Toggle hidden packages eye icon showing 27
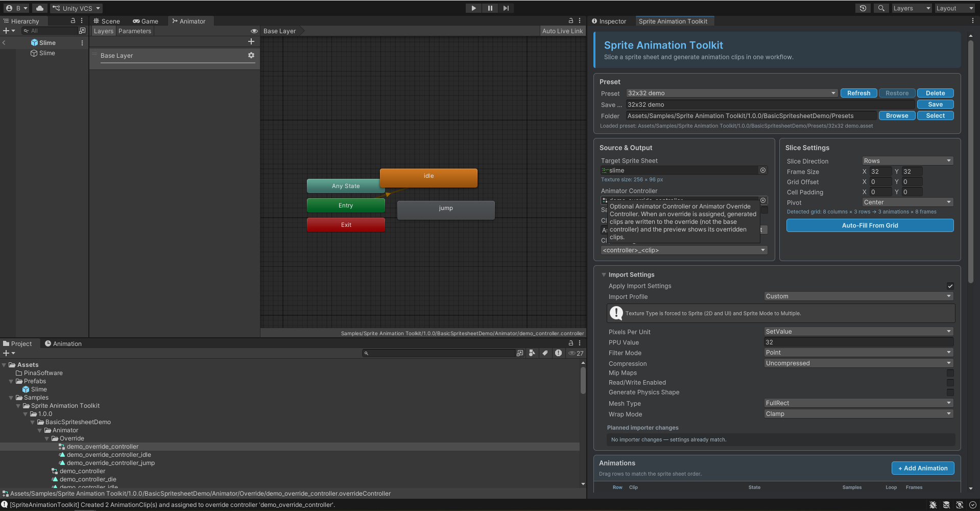Viewport: 980px width, 511px height. coord(576,353)
